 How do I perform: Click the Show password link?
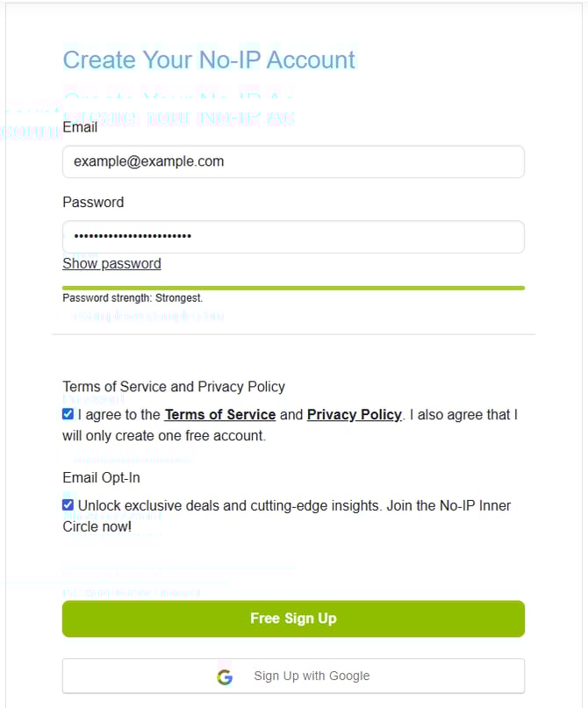click(x=111, y=263)
